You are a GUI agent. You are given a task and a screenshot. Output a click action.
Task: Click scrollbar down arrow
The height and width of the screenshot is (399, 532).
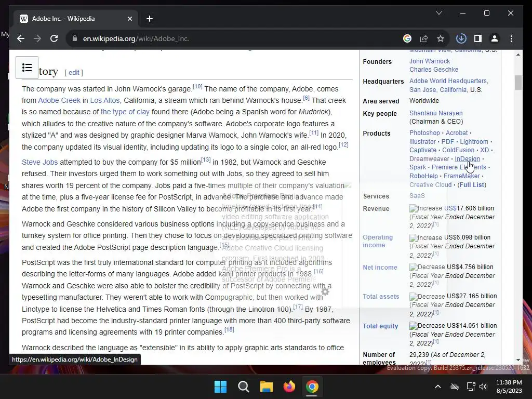(x=518, y=360)
